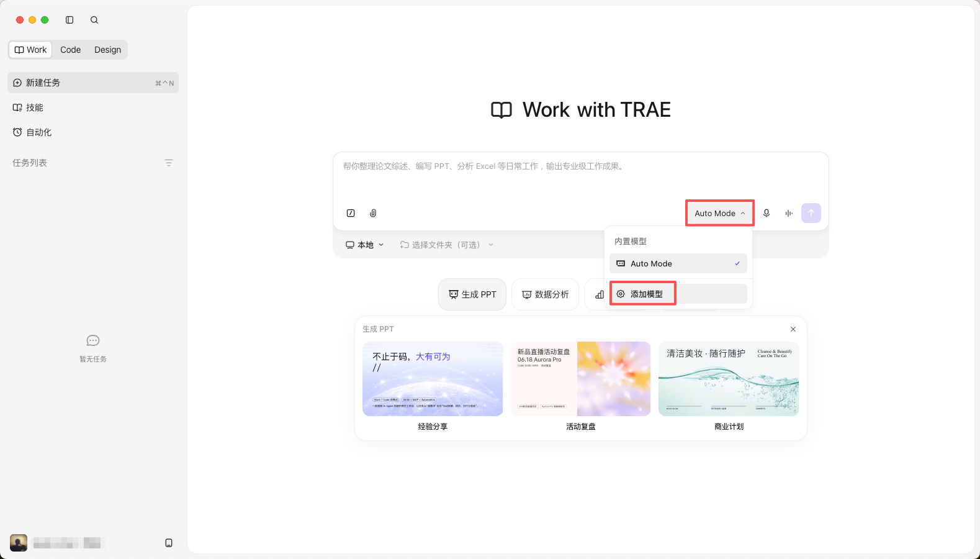Switch to the Design tab
Screen dimensions: 980x559
coord(108,50)
